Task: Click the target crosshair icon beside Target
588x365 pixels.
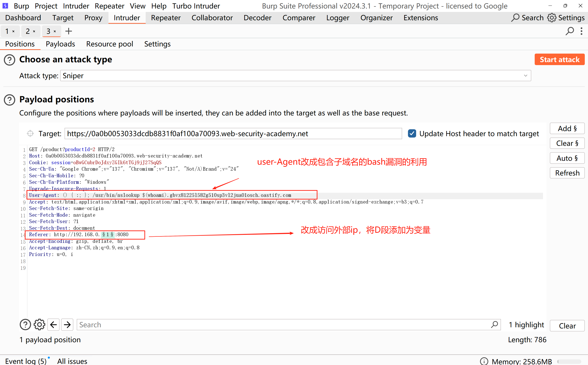Action: 30,133
